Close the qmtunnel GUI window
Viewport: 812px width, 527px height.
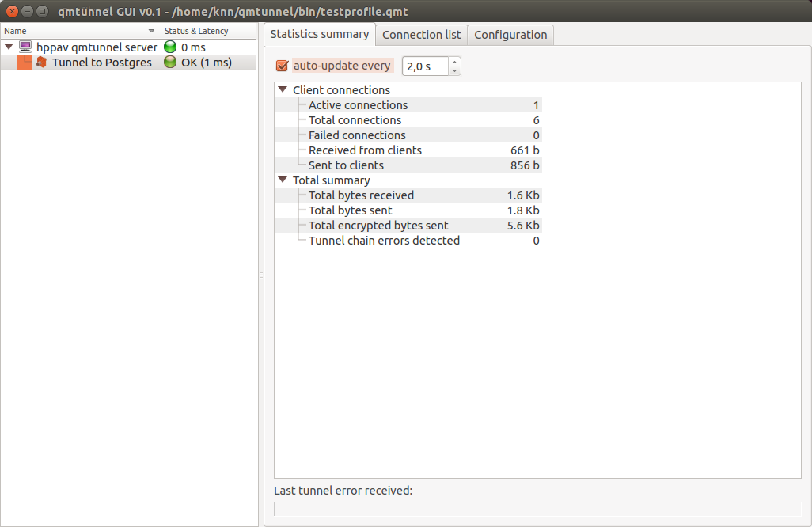point(12,11)
